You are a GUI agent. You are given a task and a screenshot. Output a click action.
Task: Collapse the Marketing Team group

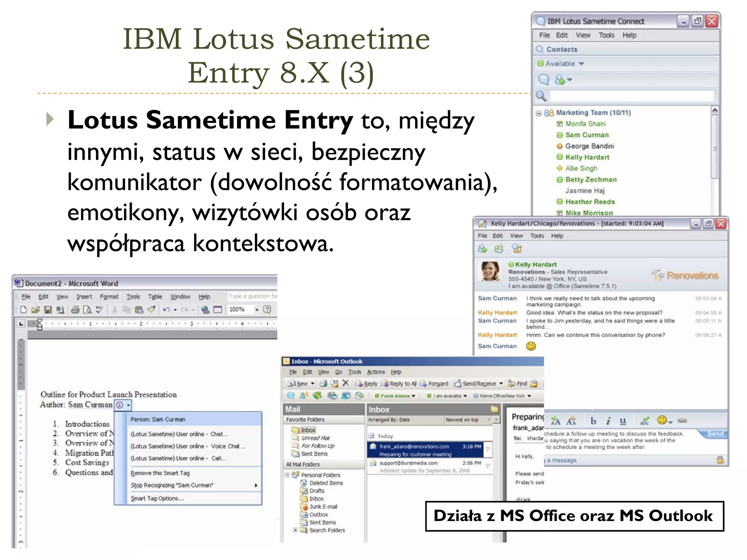pos(538,113)
